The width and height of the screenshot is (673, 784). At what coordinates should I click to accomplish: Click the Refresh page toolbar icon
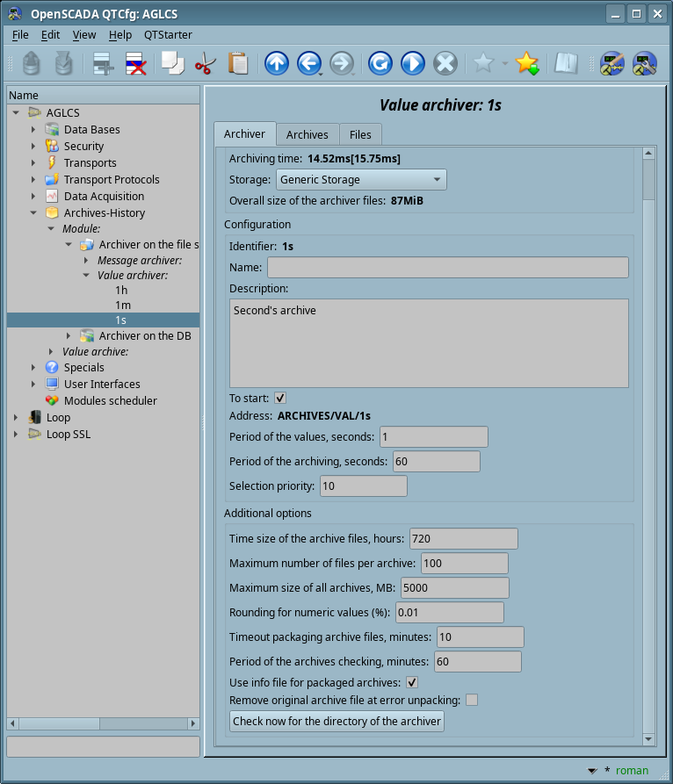[x=380, y=63]
